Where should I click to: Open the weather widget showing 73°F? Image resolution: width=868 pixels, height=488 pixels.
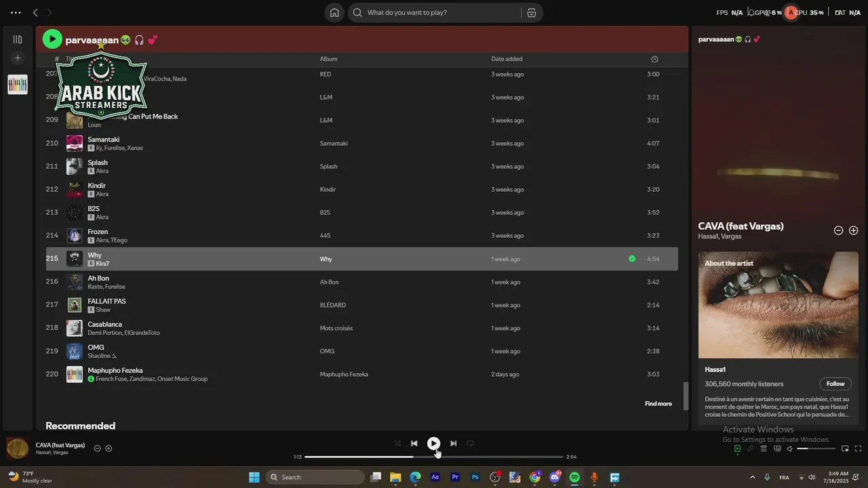[31, 477]
